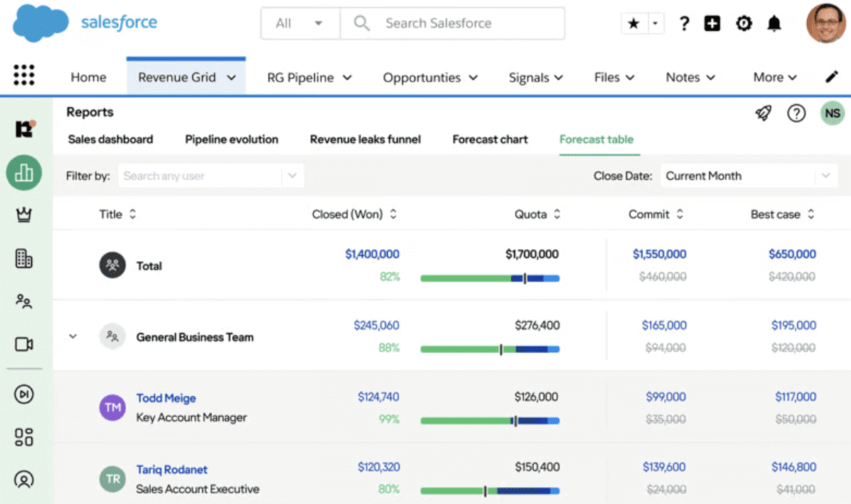The width and height of the screenshot is (851, 504).
Task: Click General Business Team quota progress bar
Action: click(490, 349)
